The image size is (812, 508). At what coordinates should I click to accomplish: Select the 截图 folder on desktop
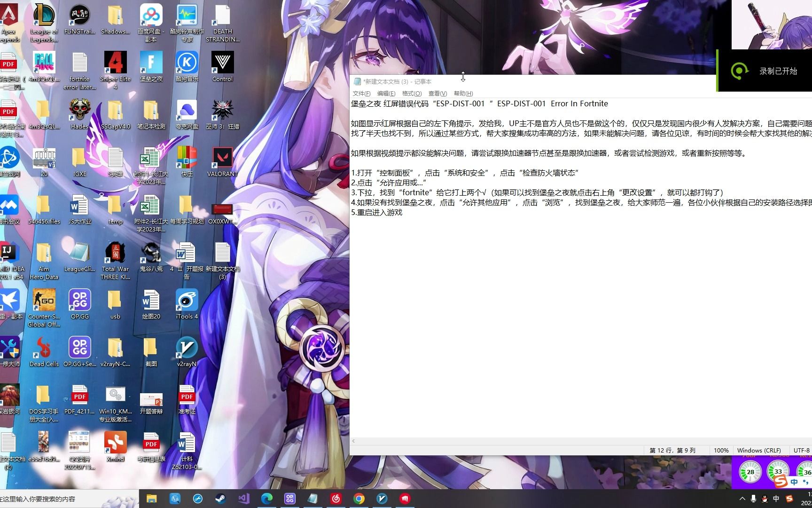pyautogui.click(x=151, y=352)
